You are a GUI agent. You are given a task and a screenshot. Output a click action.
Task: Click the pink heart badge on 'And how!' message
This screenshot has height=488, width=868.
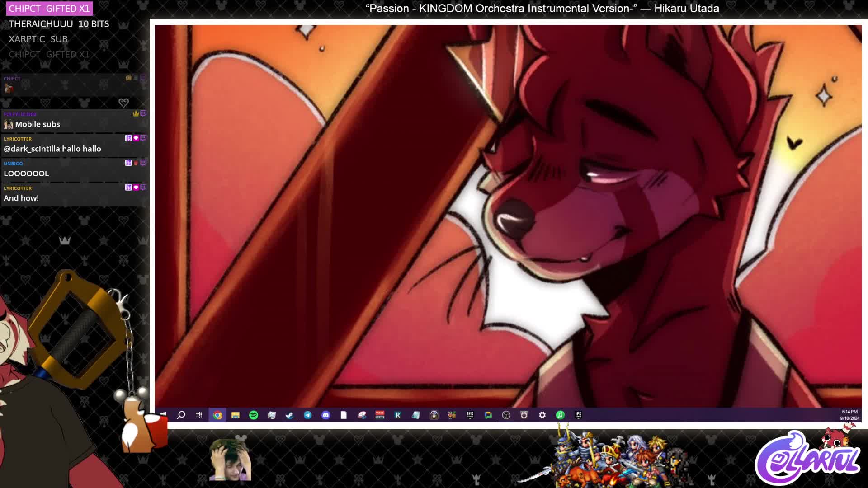pyautogui.click(x=136, y=187)
